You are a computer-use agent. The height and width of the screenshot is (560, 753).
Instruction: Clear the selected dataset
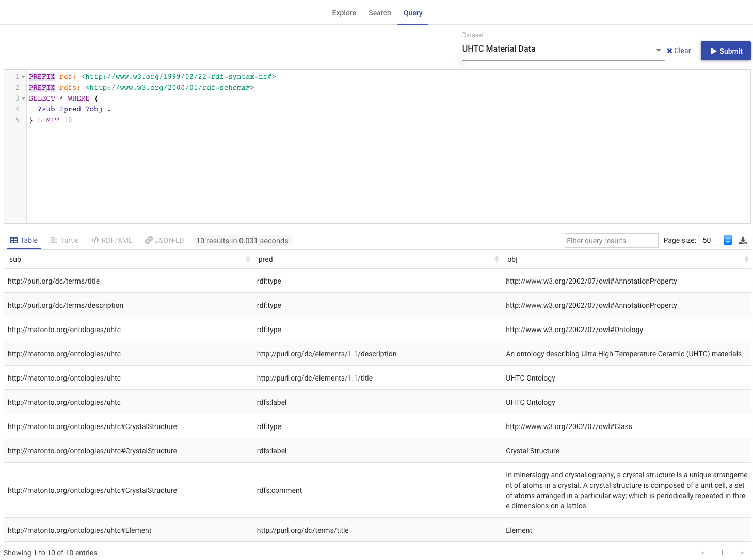[679, 51]
